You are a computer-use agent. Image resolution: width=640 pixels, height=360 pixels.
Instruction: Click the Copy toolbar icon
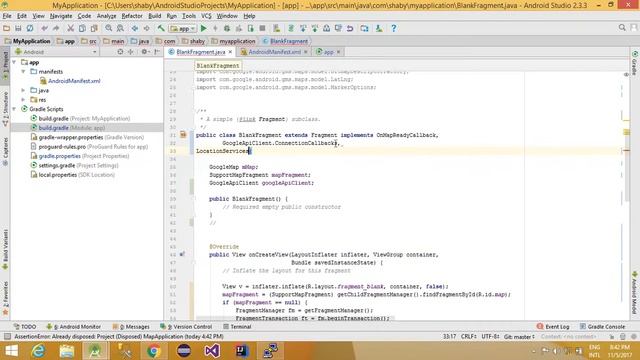point(82,28)
